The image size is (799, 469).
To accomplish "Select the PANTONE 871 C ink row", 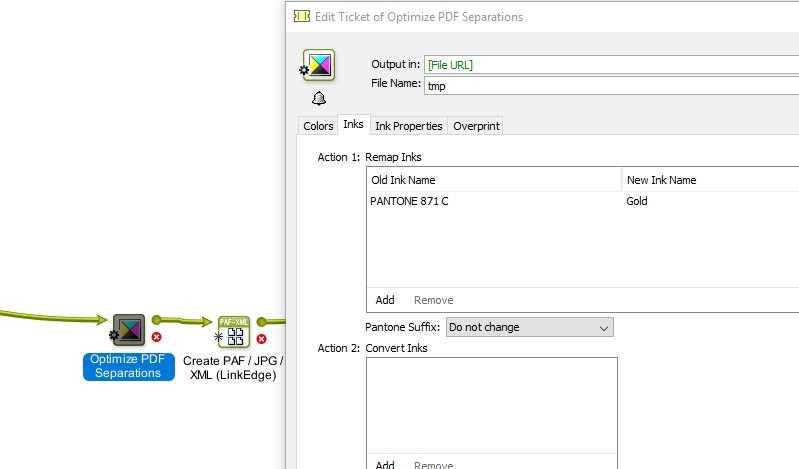I will (x=583, y=201).
